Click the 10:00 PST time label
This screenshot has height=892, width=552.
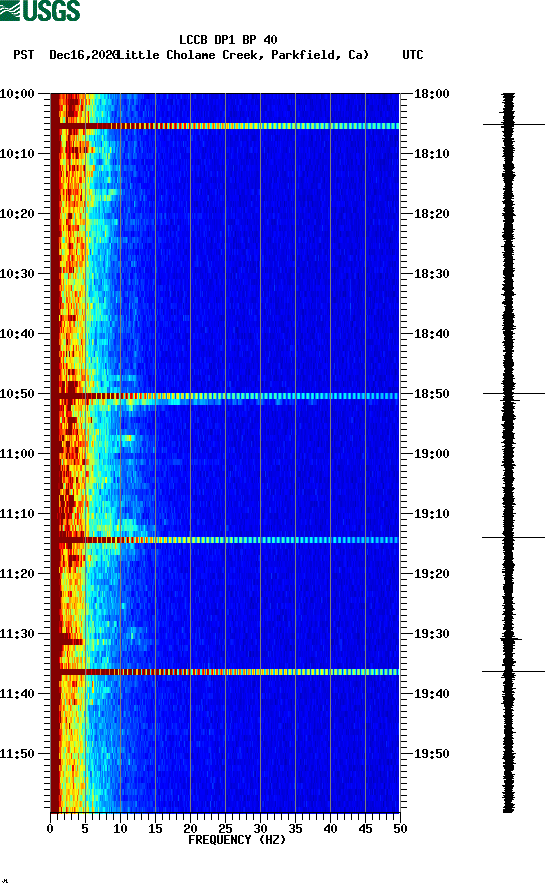17,94
